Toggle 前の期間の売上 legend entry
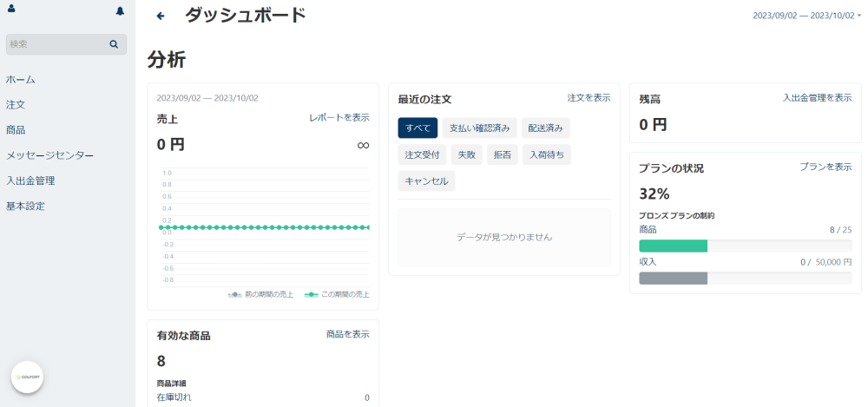 [260, 294]
